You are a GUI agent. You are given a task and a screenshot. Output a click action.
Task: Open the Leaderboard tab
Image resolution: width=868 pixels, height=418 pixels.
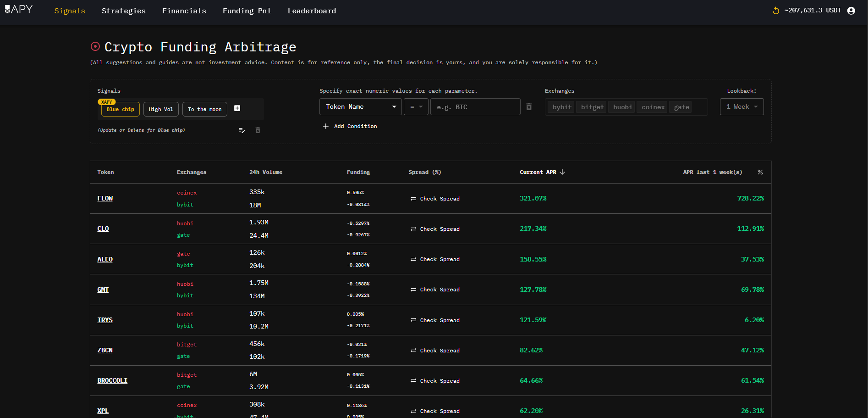pyautogui.click(x=312, y=11)
